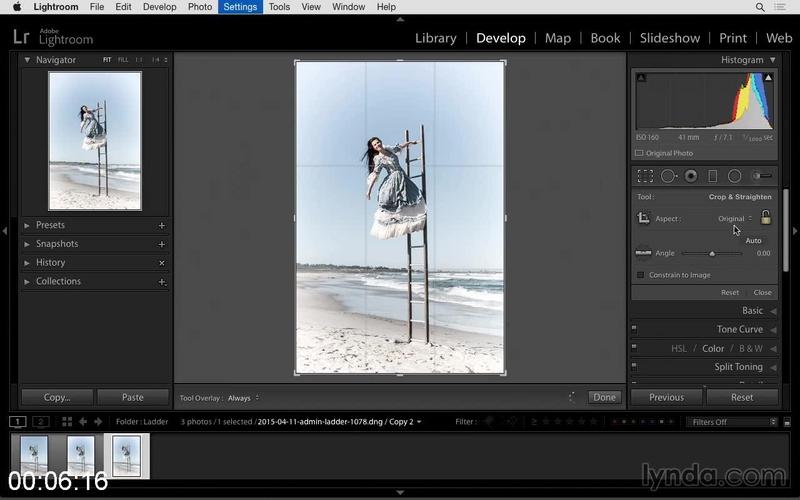Expand the Basic panel
Image resolution: width=800 pixels, height=500 pixels.
(x=773, y=311)
